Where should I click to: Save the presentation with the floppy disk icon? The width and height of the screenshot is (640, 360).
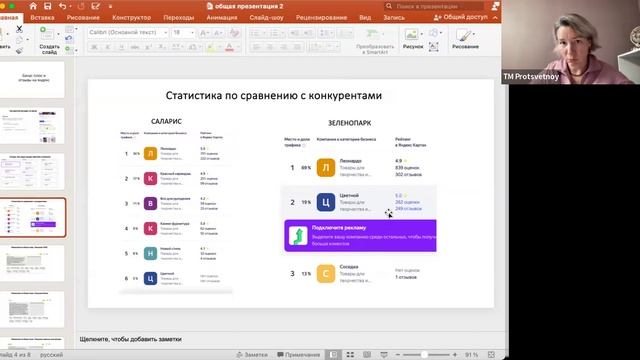click(x=48, y=6)
